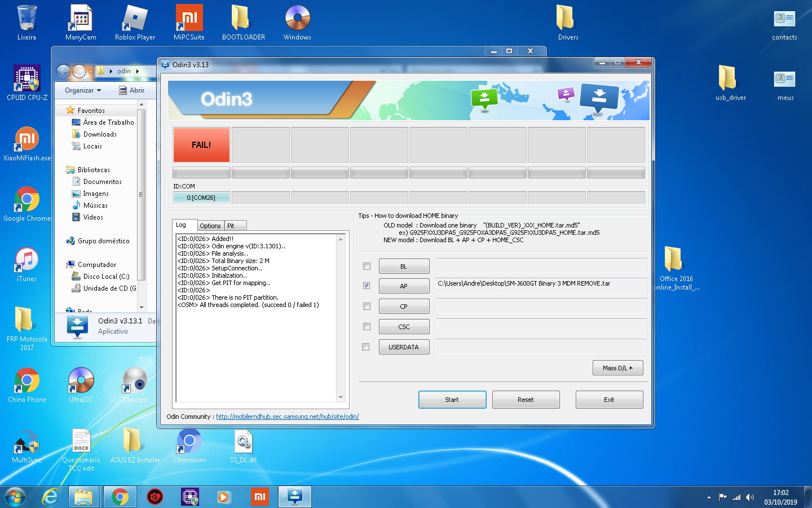Click the AP file path field

point(541,285)
